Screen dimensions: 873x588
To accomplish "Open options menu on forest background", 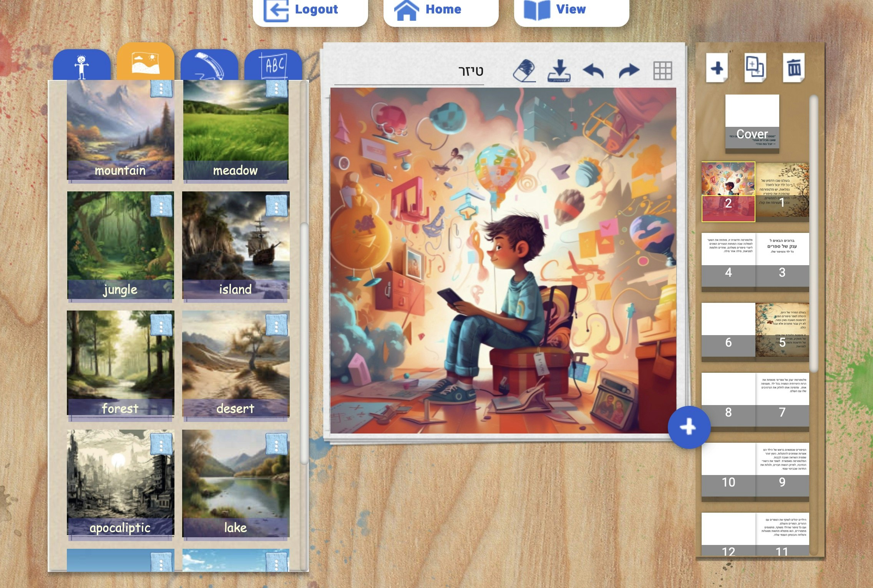I will pos(161,326).
